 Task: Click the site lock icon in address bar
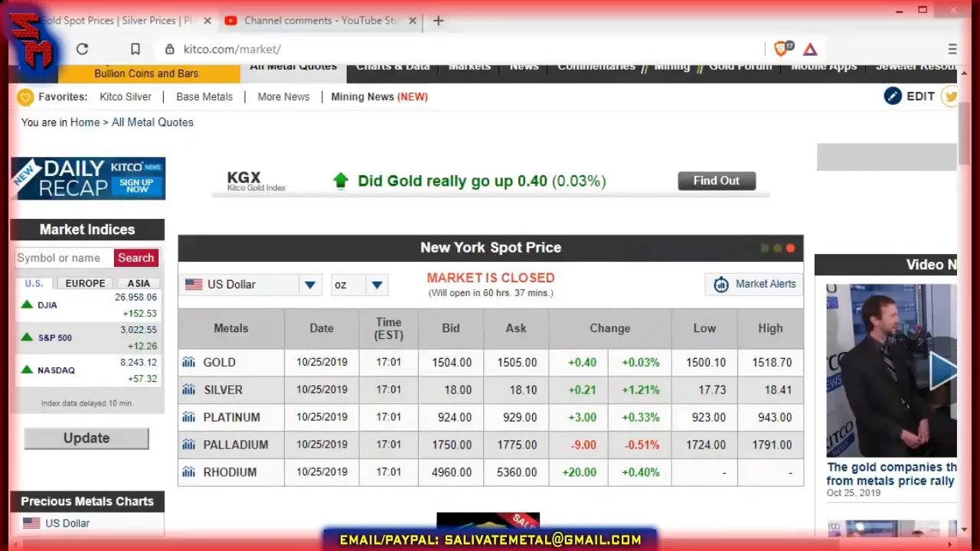pos(169,49)
